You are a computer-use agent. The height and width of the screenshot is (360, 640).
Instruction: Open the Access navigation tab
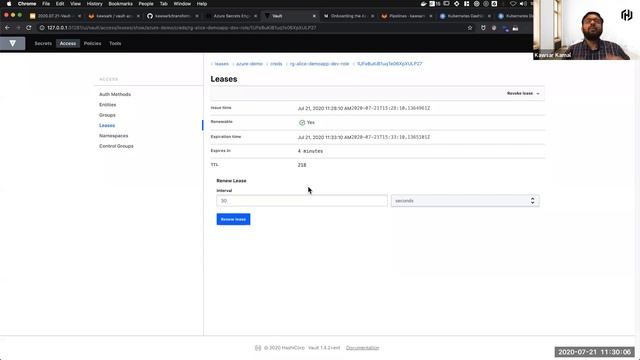point(68,43)
